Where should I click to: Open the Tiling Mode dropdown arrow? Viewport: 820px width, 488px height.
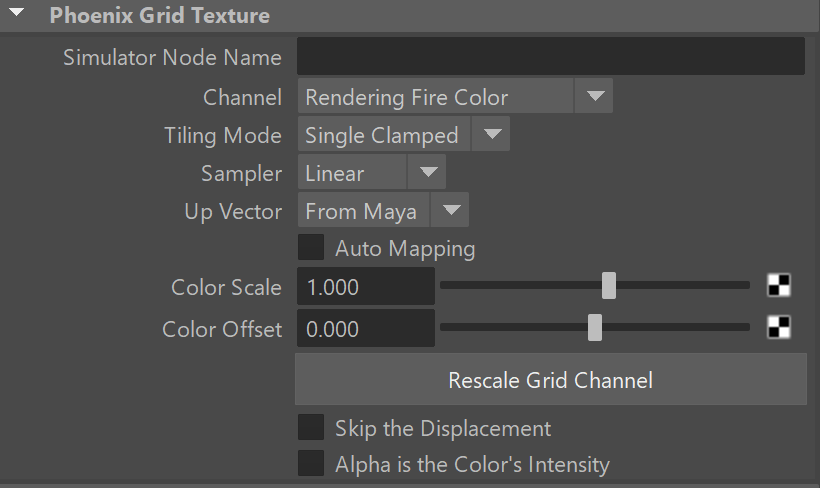coord(492,134)
